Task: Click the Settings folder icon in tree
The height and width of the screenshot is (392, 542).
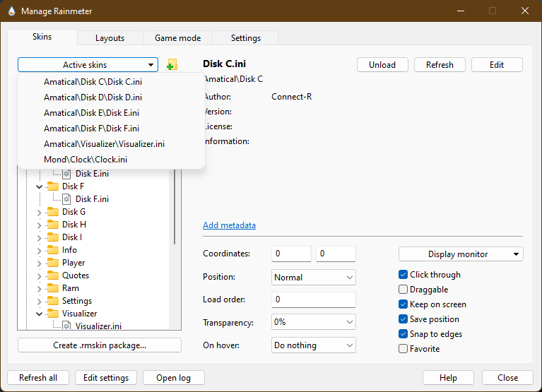Action: pos(53,301)
